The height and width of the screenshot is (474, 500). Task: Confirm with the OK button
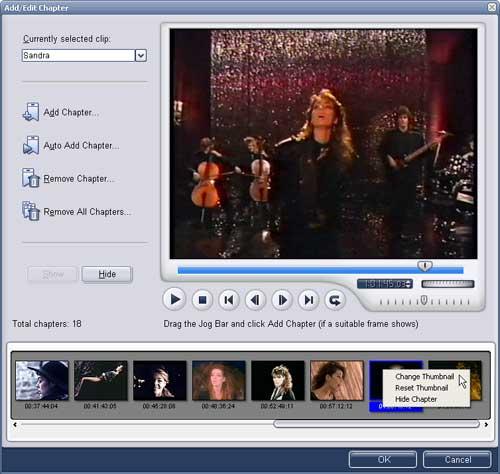point(383,460)
